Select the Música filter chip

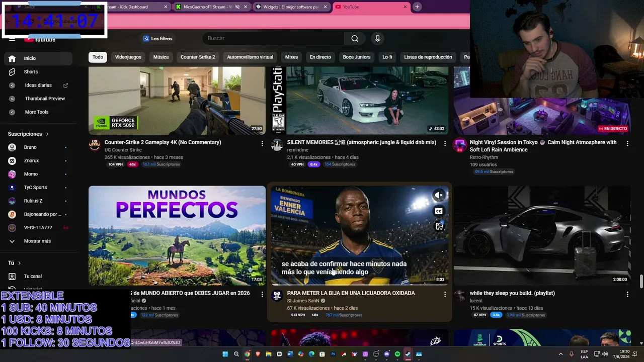(x=161, y=57)
